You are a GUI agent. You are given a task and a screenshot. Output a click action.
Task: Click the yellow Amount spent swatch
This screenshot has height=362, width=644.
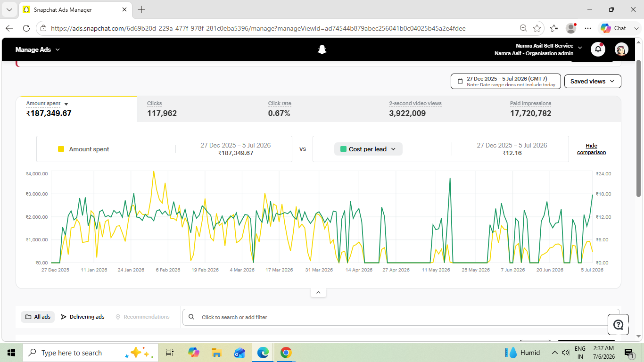(61, 149)
